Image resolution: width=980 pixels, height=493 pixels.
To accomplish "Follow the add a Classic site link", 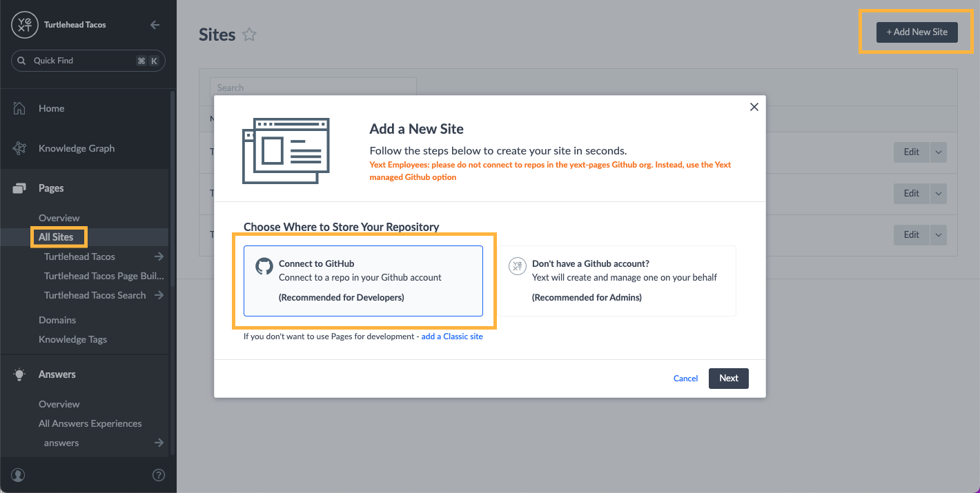I will click(x=452, y=336).
